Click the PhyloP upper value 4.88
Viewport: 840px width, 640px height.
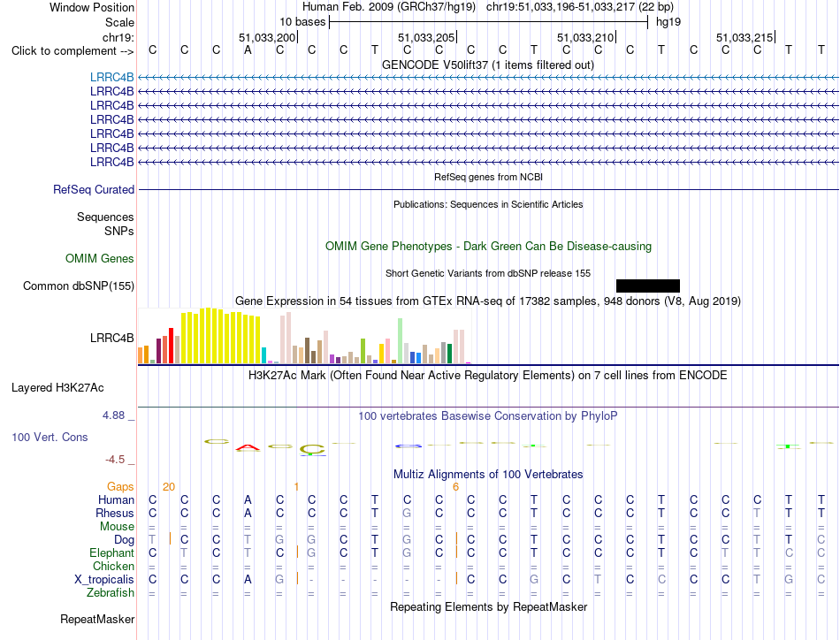click(113, 415)
